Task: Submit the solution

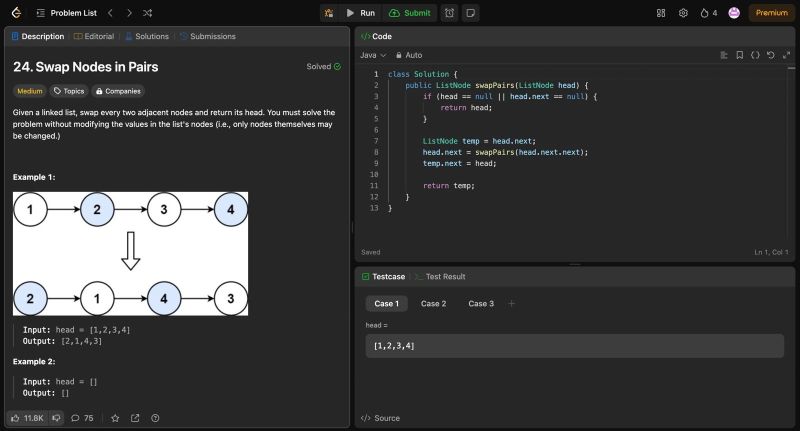Action: (x=410, y=13)
